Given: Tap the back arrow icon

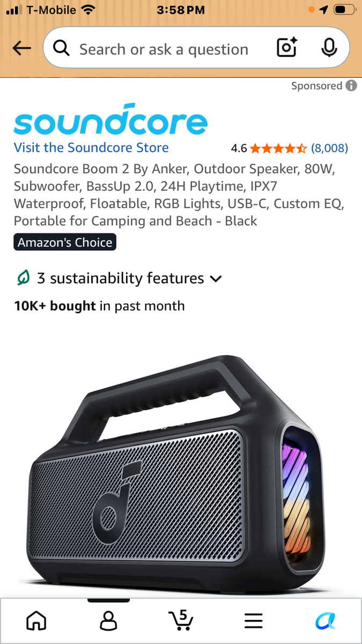Looking at the screenshot, I should click(21, 49).
